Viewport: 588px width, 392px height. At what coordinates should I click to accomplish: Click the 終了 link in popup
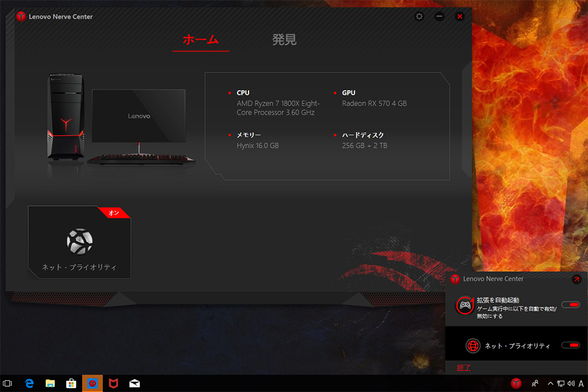(x=463, y=367)
